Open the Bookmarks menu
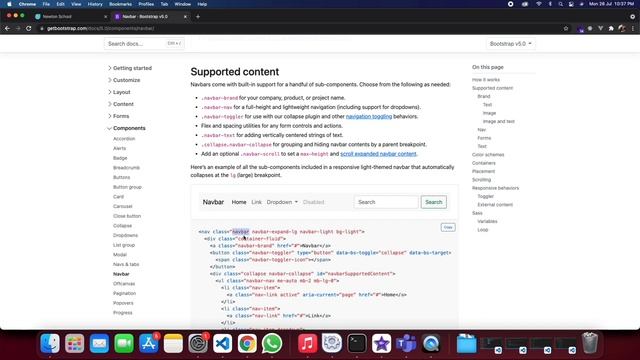 [x=120, y=4]
